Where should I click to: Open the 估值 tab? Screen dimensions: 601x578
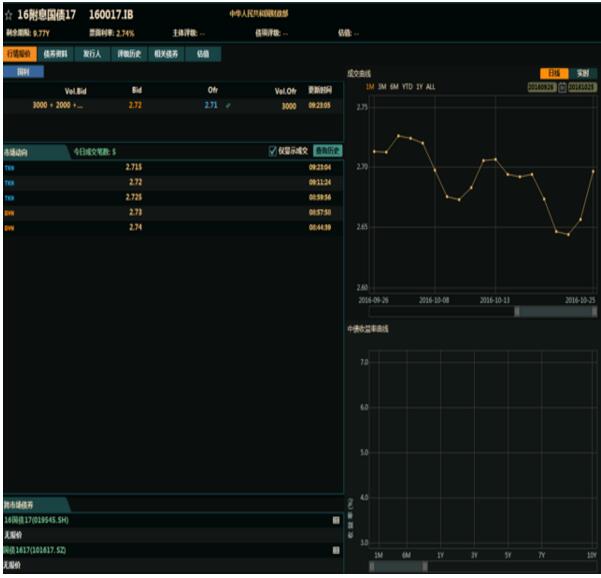click(x=203, y=53)
